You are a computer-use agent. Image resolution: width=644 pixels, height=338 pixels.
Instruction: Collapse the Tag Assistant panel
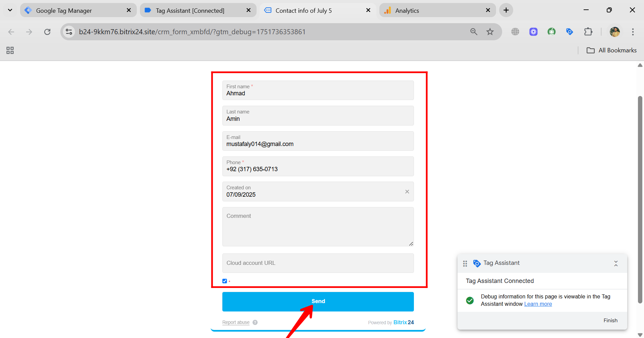click(x=616, y=263)
